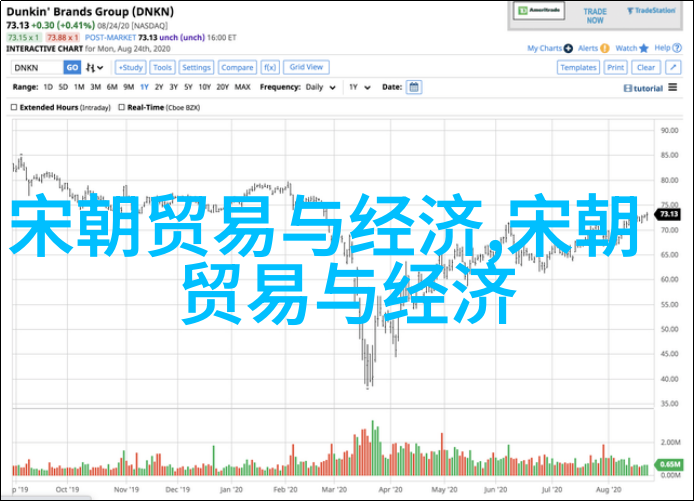
Task: Click the Compare button
Action: [237, 68]
